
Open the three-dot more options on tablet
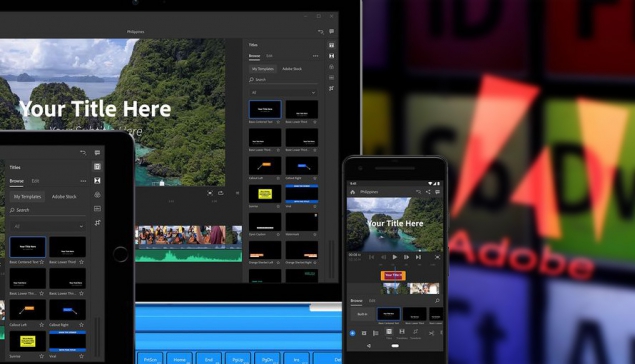[83, 181]
